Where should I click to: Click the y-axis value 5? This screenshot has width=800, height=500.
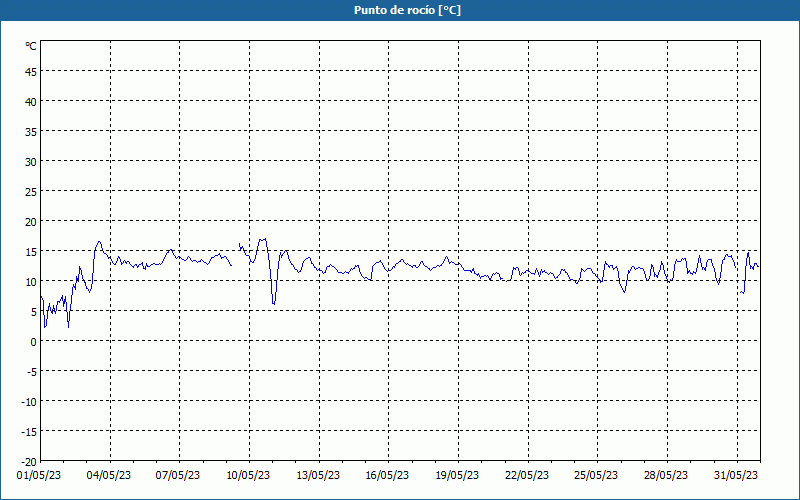[34, 312]
